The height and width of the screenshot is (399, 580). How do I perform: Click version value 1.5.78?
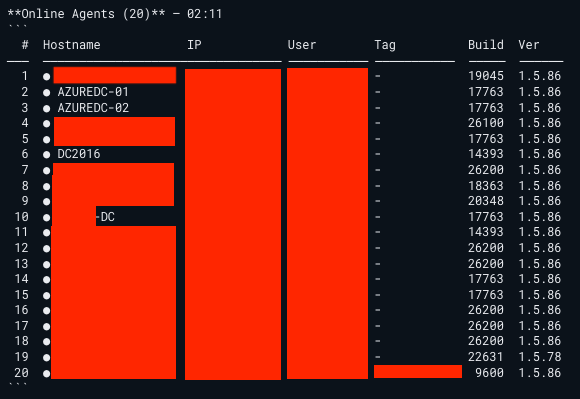(540, 357)
